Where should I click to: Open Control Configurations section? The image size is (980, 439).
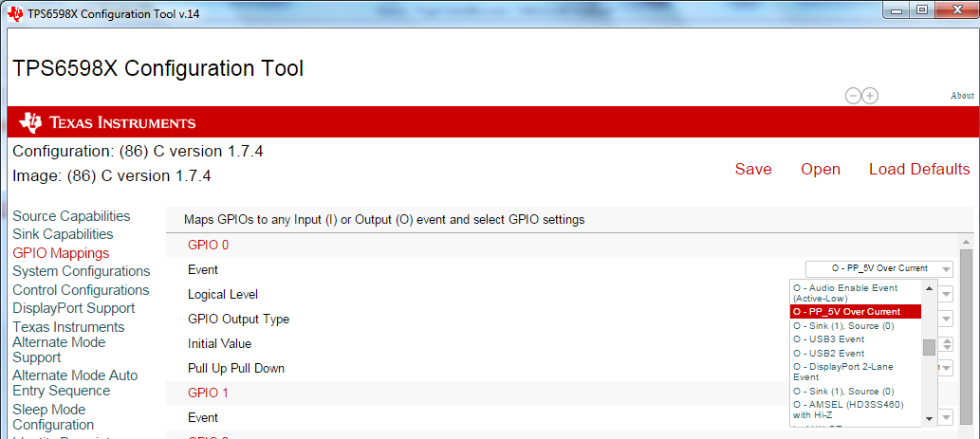[x=81, y=290]
